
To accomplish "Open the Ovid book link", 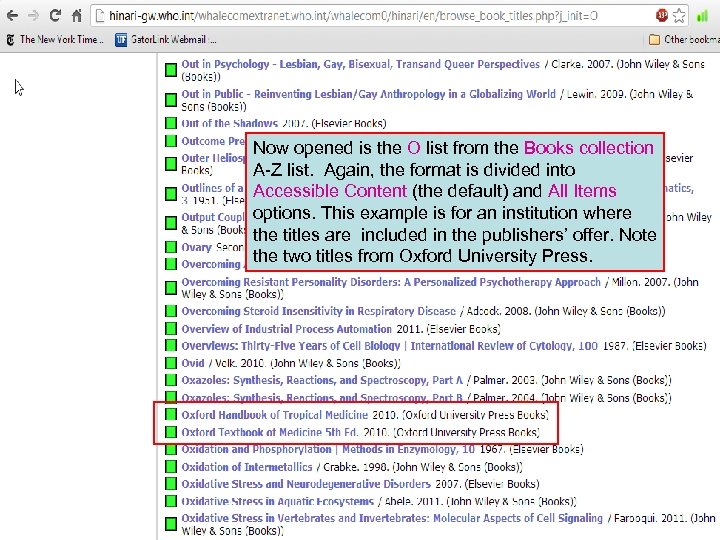I will (192, 363).
